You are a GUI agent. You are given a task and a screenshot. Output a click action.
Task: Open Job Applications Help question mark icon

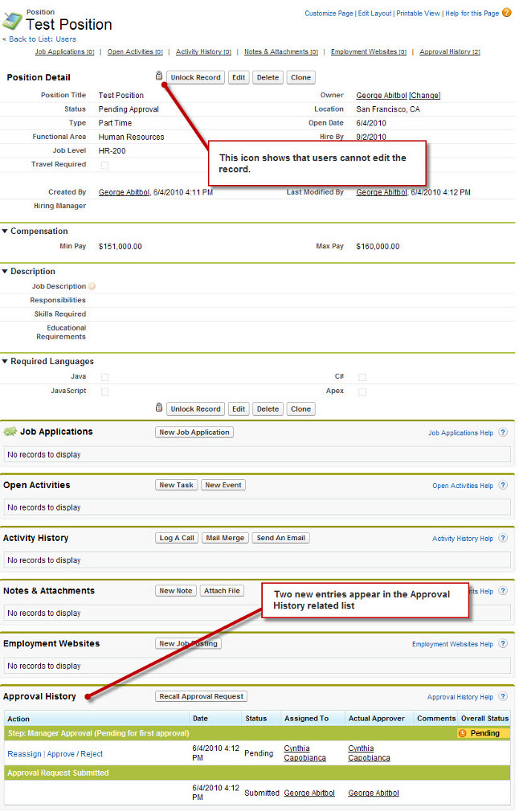(503, 433)
